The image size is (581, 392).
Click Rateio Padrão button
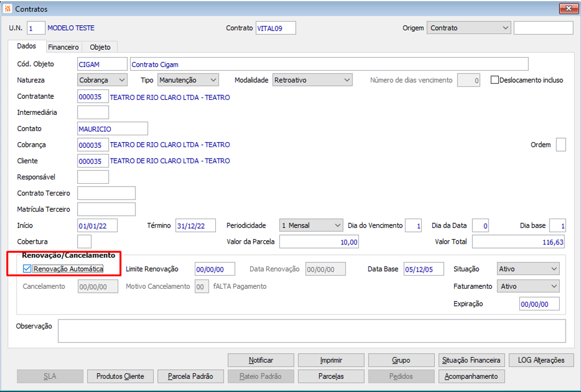coord(261,376)
